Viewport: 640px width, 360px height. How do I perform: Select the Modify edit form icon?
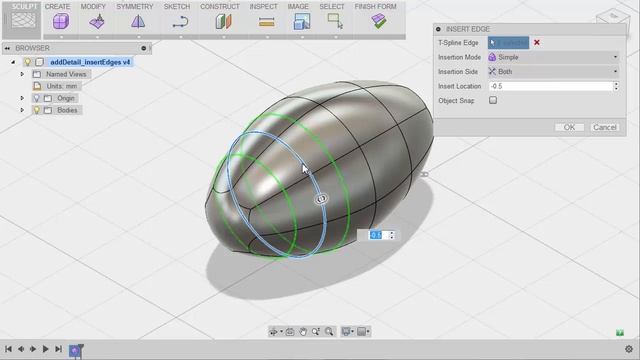(x=97, y=21)
